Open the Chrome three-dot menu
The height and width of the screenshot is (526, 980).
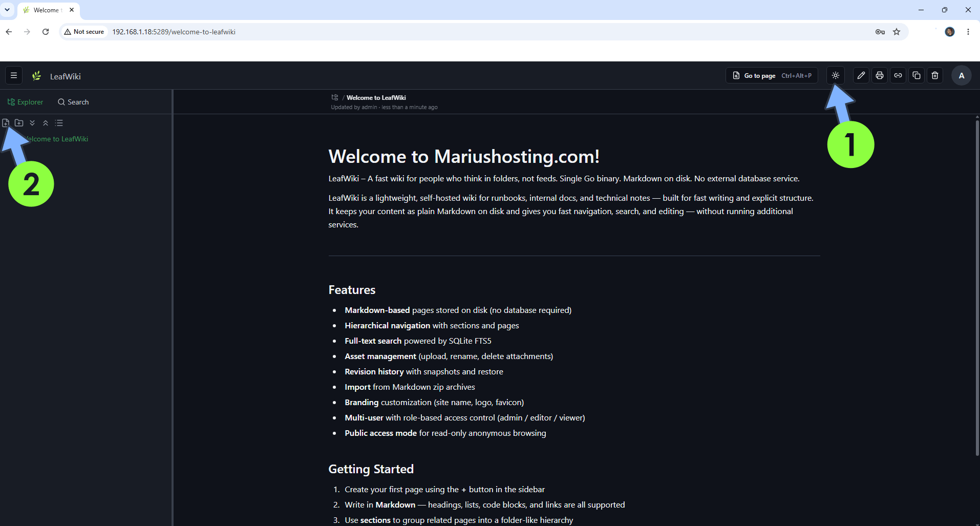point(968,32)
